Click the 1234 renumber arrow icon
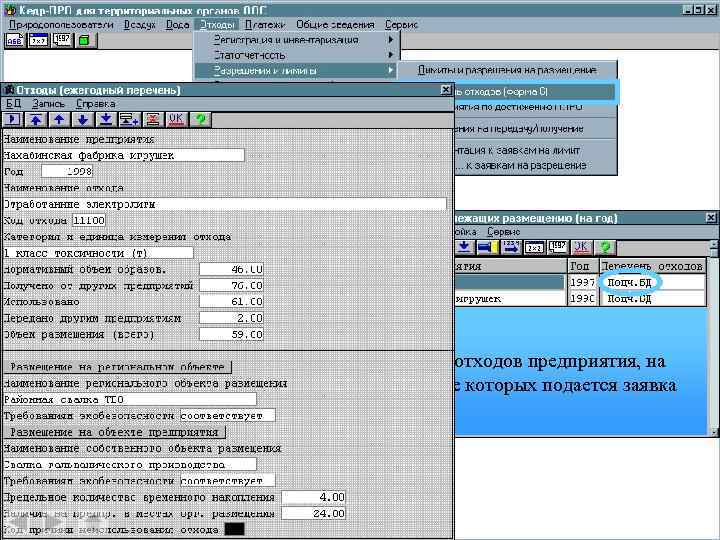720x540 pixels. pyautogui.click(x=512, y=248)
